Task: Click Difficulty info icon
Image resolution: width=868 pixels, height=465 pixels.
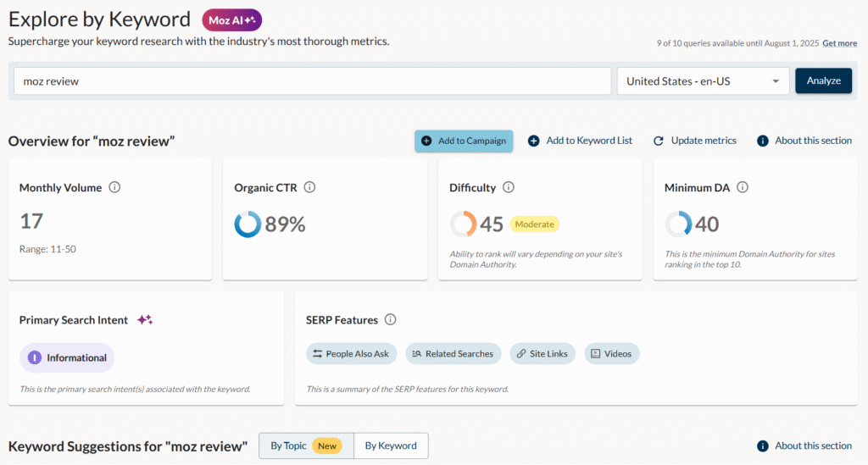Action: (509, 187)
